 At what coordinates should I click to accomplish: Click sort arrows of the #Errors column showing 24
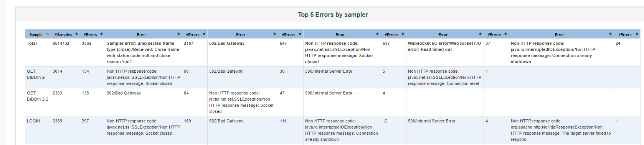(x=637, y=34)
